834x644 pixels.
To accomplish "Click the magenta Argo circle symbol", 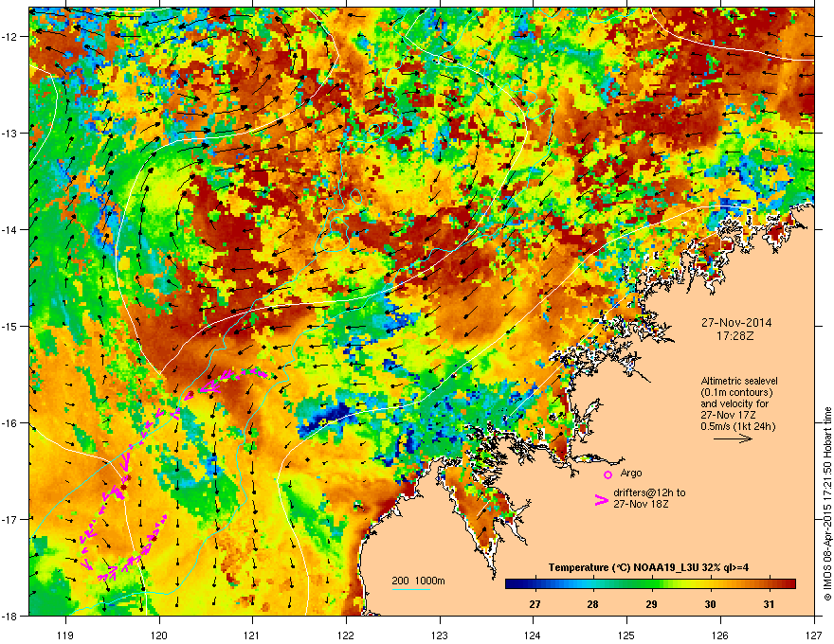I will pos(607,474).
